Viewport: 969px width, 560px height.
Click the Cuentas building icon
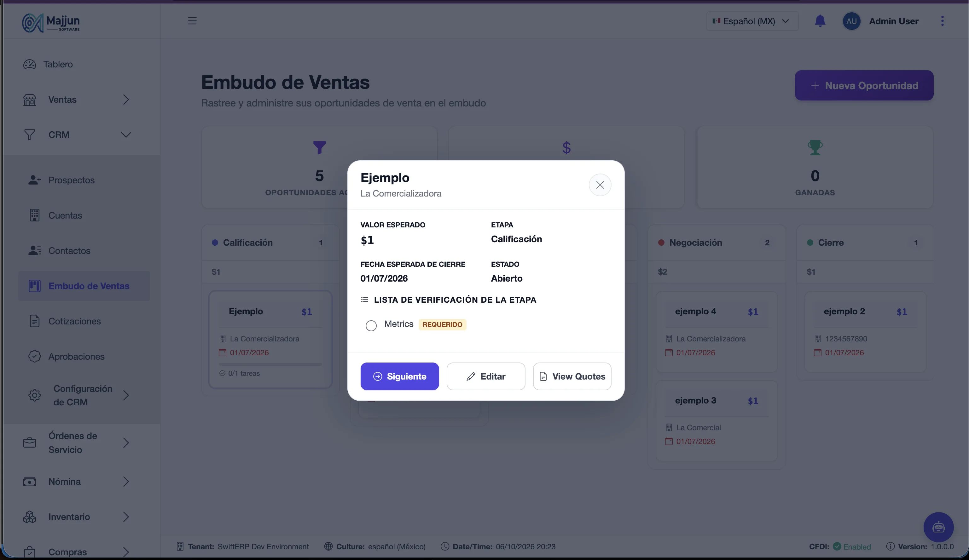(x=35, y=215)
